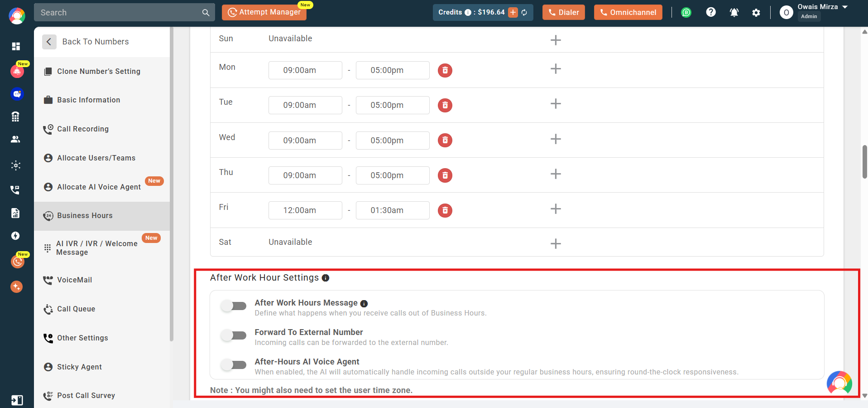Enable the After Work Hours Message toggle
This screenshot has width=868, height=408.
234,306
